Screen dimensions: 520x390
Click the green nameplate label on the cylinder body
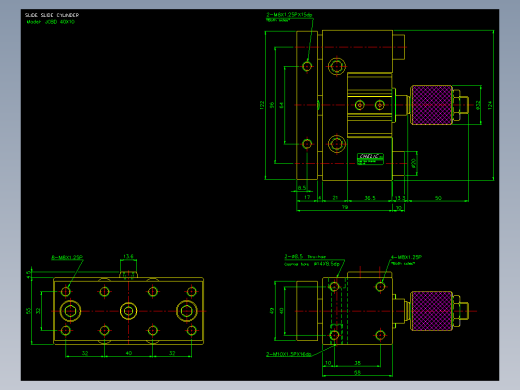pos(370,159)
